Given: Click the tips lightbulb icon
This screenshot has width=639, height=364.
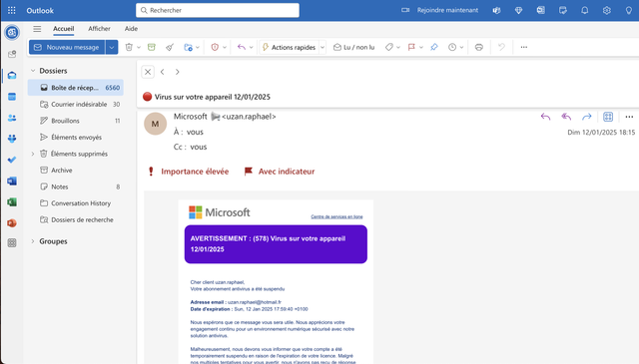Looking at the screenshot, I should pyautogui.click(x=628, y=10).
